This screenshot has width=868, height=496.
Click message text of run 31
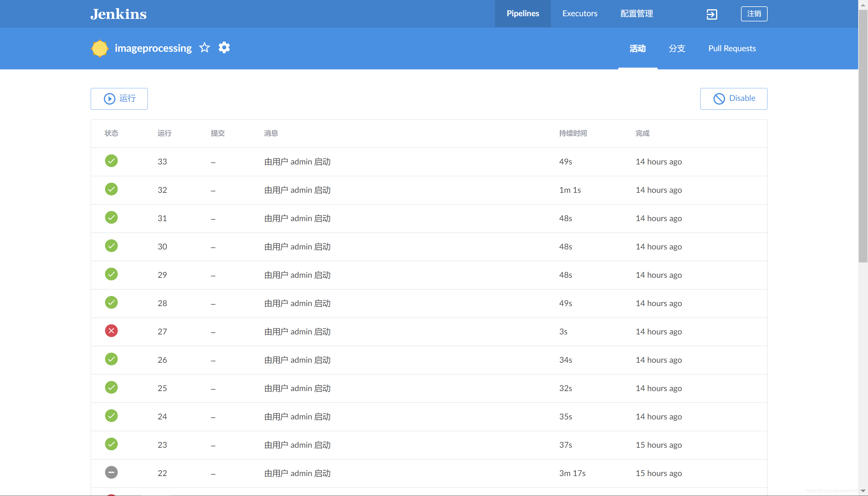[297, 218]
